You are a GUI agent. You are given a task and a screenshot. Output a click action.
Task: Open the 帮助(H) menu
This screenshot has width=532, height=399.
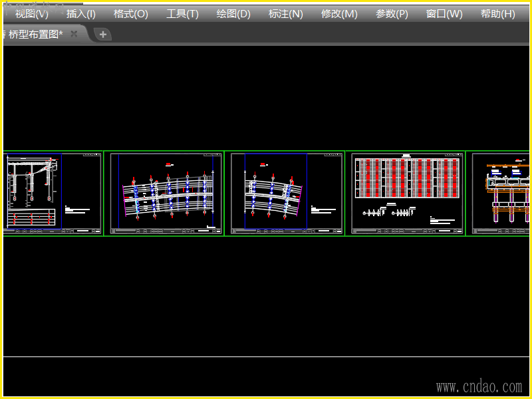497,14
